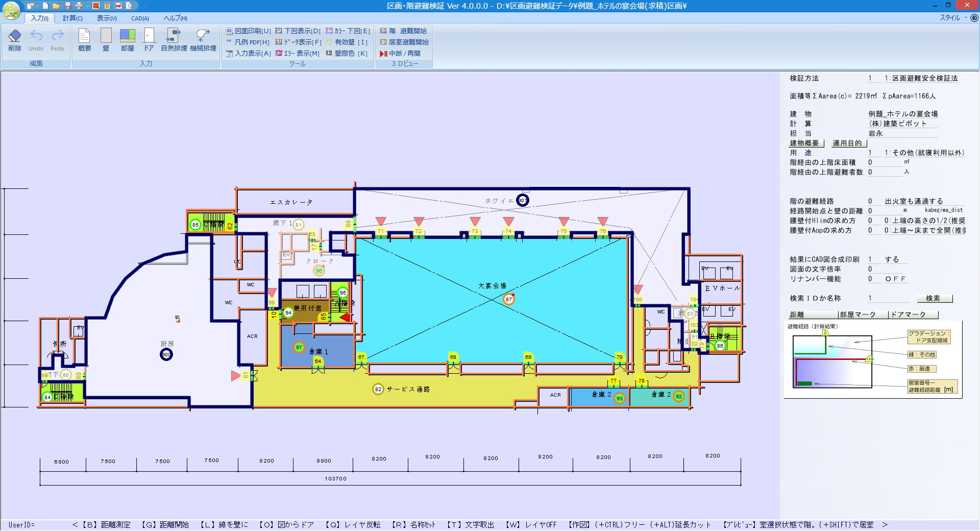
Task: Choose the 部屋 room tool
Action: tap(127, 40)
